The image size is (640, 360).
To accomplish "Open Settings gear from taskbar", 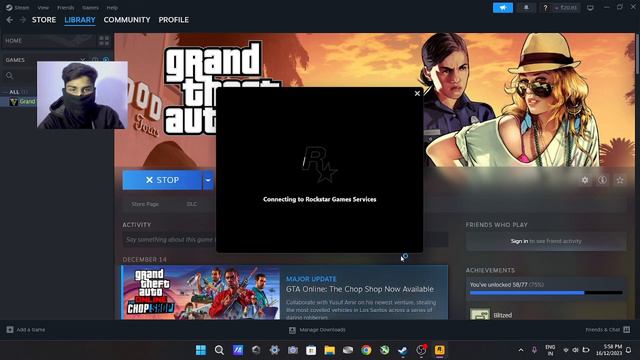I will (x=274, y=350).
